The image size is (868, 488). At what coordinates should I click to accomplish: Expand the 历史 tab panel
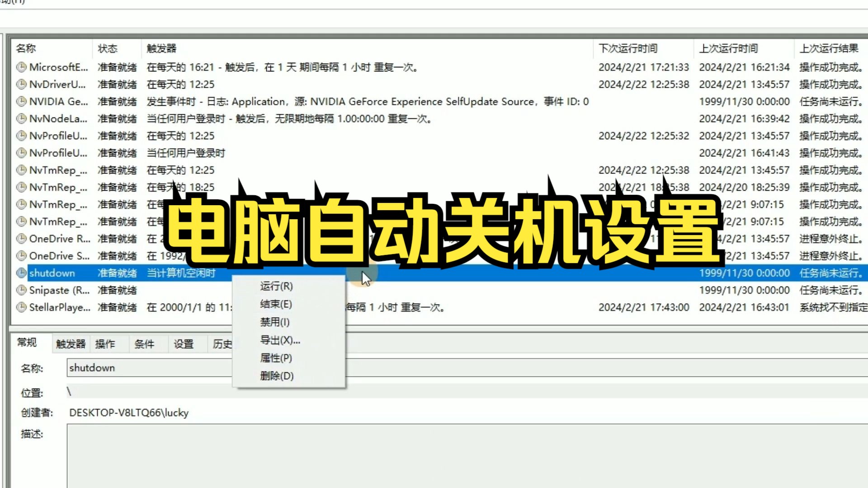221,343
